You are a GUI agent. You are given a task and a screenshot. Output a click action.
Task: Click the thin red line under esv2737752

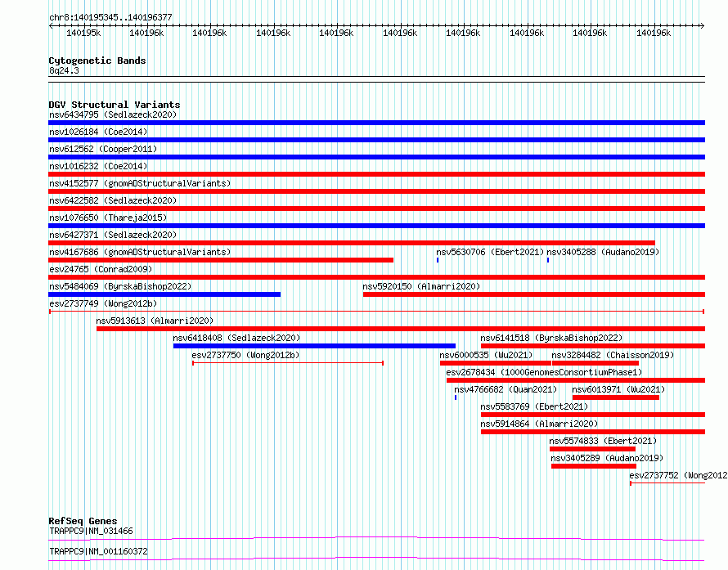tap(667, 483)
